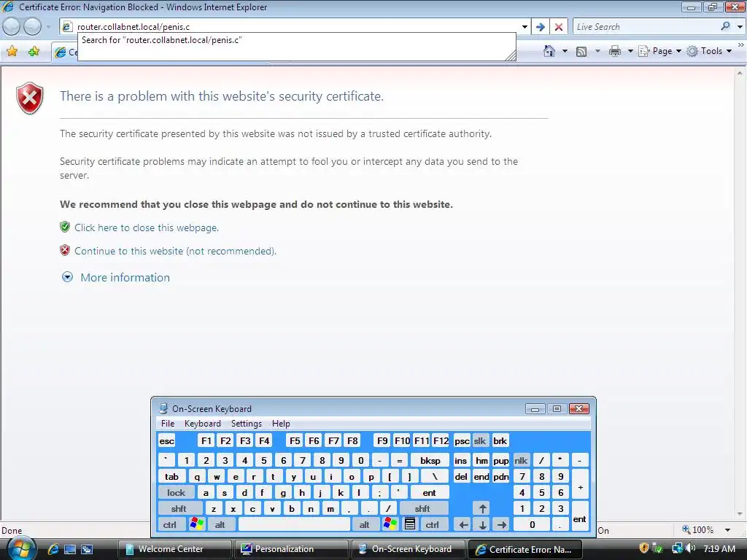
Task: Click the space bar on On-Screen Keyboard
Action: (294, 524)
